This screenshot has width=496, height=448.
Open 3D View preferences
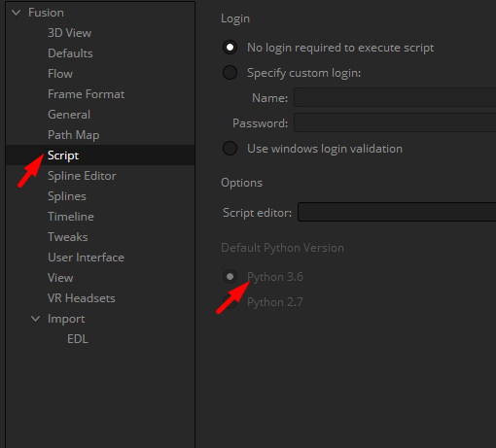coord(69,33)
